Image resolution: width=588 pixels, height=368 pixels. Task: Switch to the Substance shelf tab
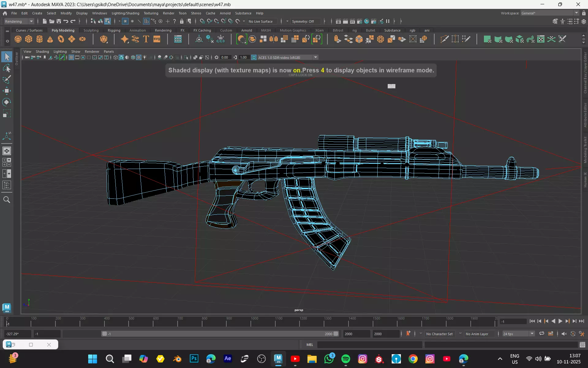(392, 30)
